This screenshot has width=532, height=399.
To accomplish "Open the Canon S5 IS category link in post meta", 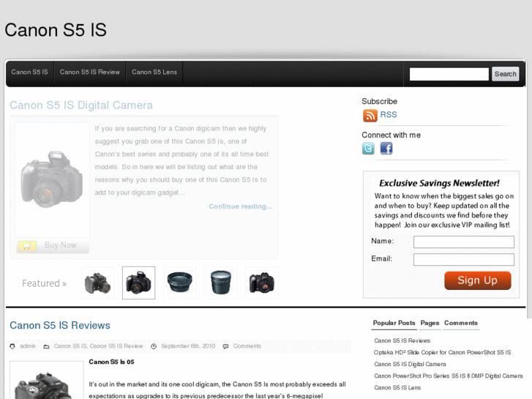I will pos(70,346).
